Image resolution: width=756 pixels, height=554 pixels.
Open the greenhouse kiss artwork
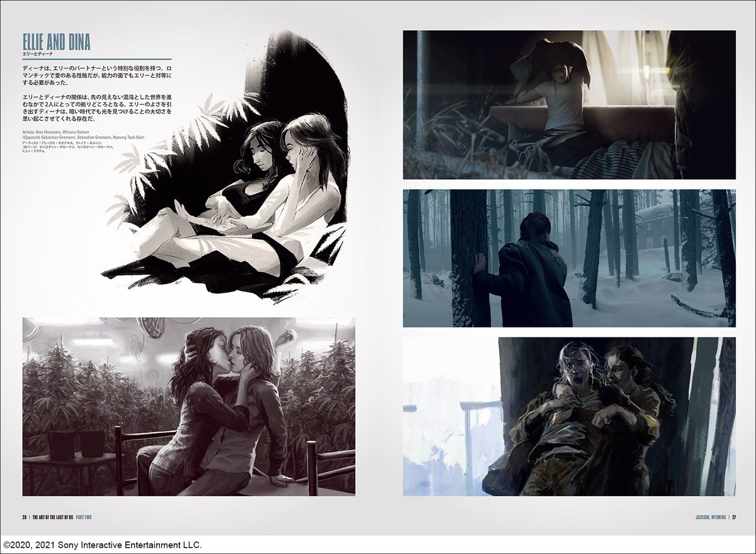[189, 407]
